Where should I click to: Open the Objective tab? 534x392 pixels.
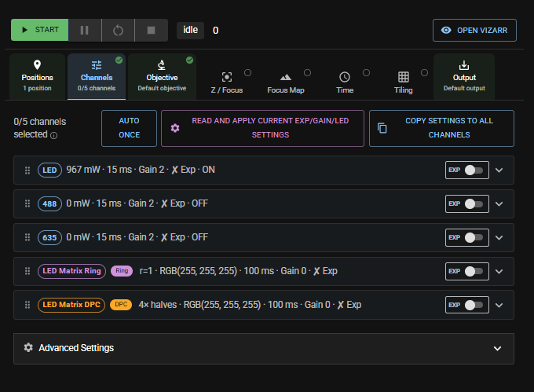point(162,77)
